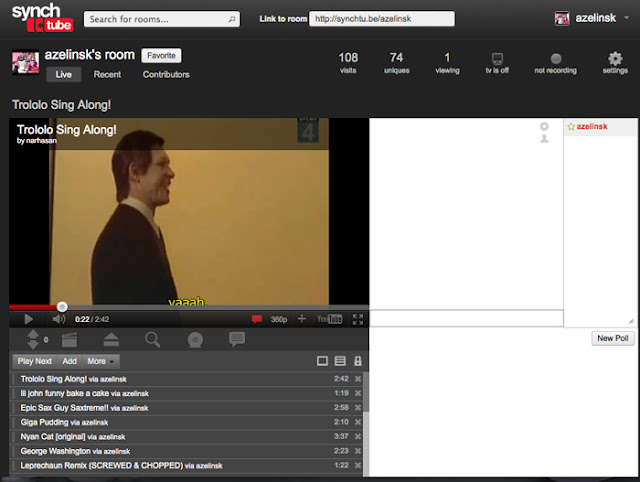The image size is (640, 482).
Task: Click the chat options gear icon
Action: 544,127
